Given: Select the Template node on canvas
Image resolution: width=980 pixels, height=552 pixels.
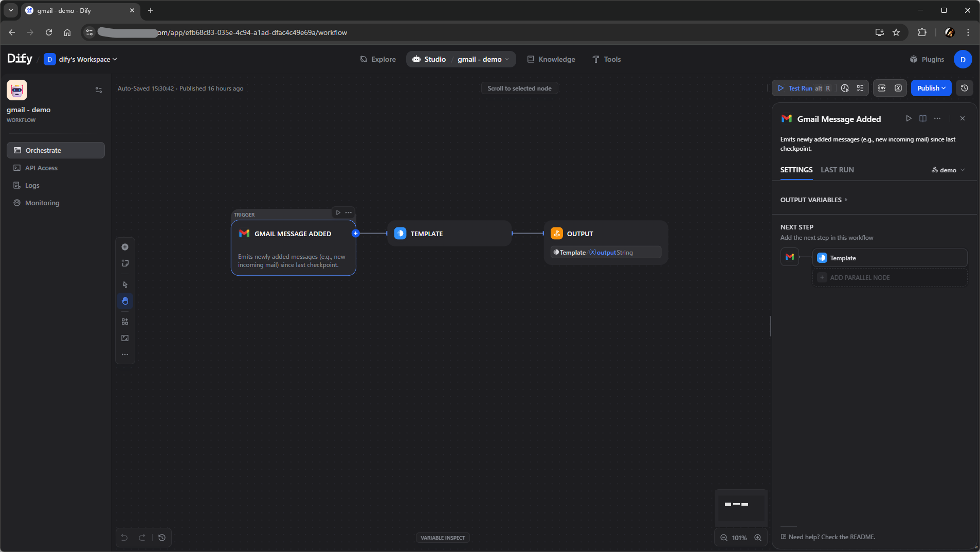Looking at the screenshot, I should [x=449, y=234].
